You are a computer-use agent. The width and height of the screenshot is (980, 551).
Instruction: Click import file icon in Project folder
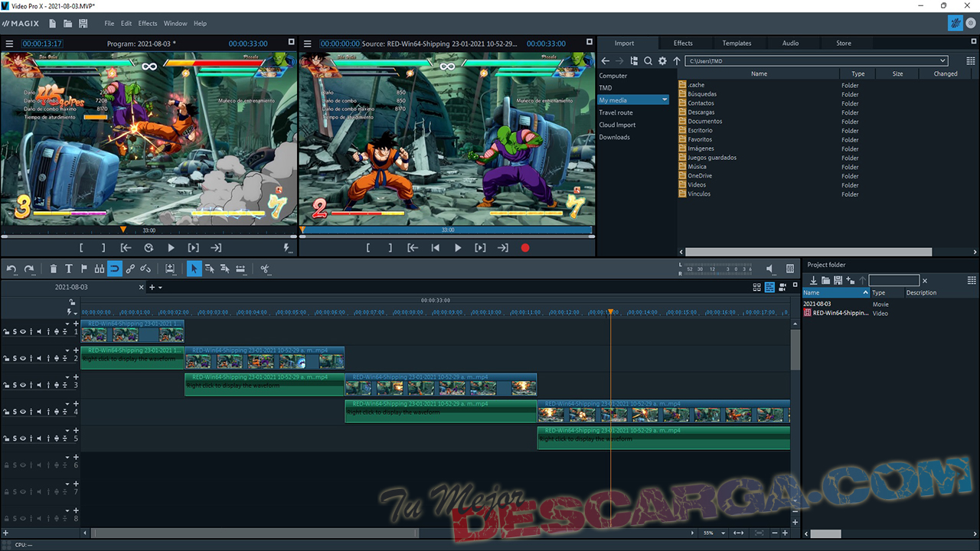813,281
